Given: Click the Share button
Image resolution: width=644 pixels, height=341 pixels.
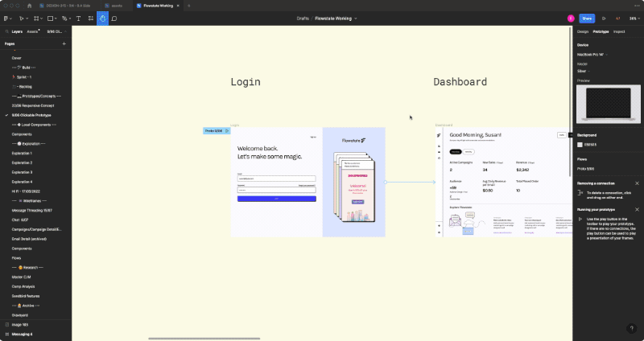Looking at the screenshot, I should [587, 18].
